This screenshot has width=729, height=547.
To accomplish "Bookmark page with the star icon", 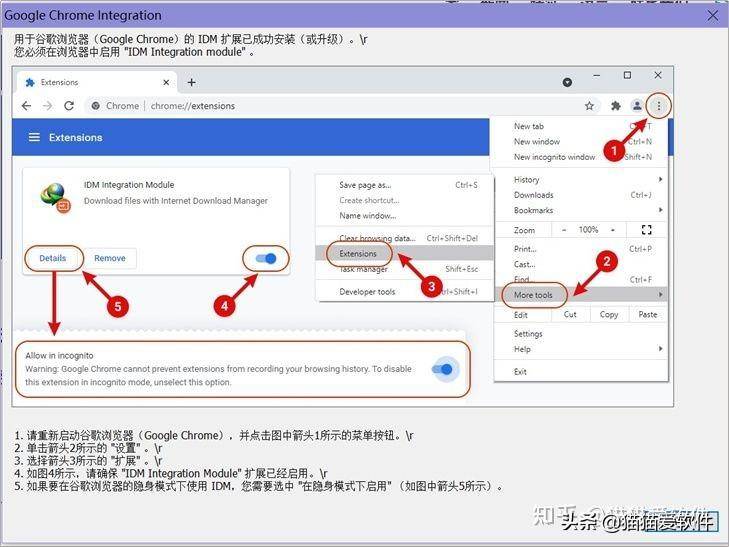I will coord(589,106).
